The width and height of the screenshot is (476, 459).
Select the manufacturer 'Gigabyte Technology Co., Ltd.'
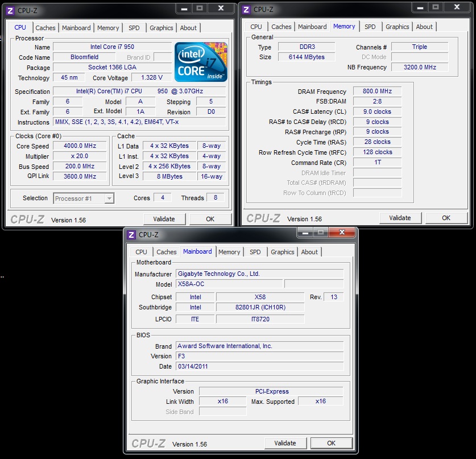(259, 274)
